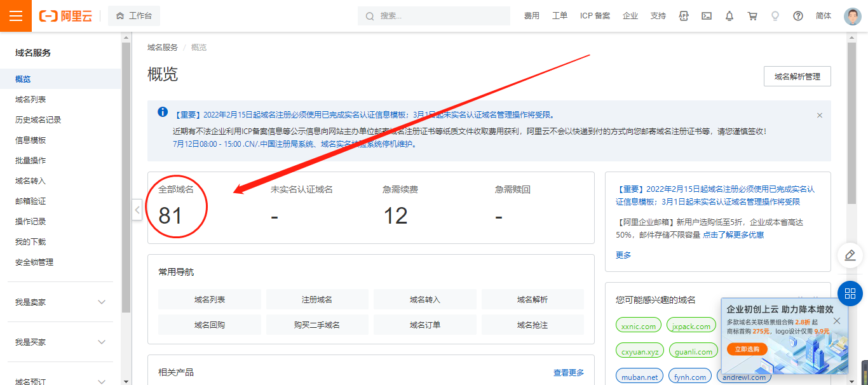
Task: Click the blue grid floating button
Action: (850, 293)
